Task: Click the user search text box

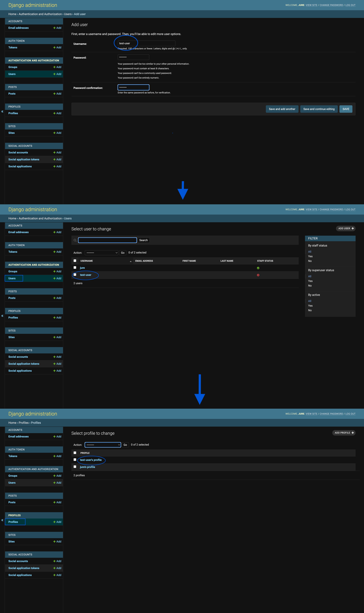Action: pyautogui.click(x=107, y=240)
